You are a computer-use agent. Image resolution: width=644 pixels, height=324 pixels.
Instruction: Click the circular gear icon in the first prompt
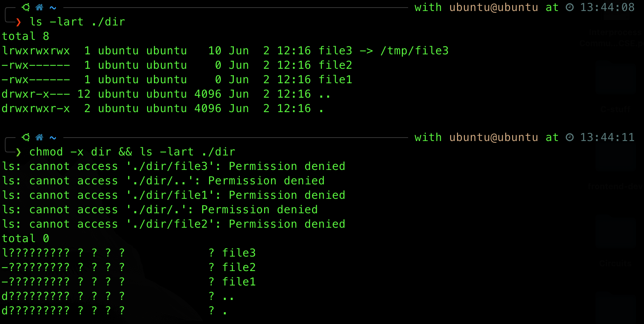[x=26, y=7]
